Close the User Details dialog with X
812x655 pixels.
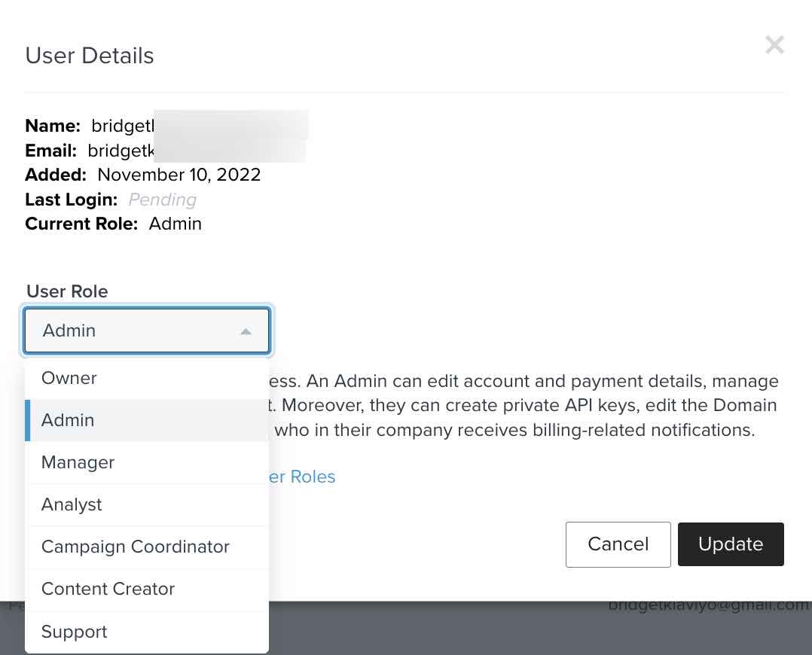(x=774, y=45)
